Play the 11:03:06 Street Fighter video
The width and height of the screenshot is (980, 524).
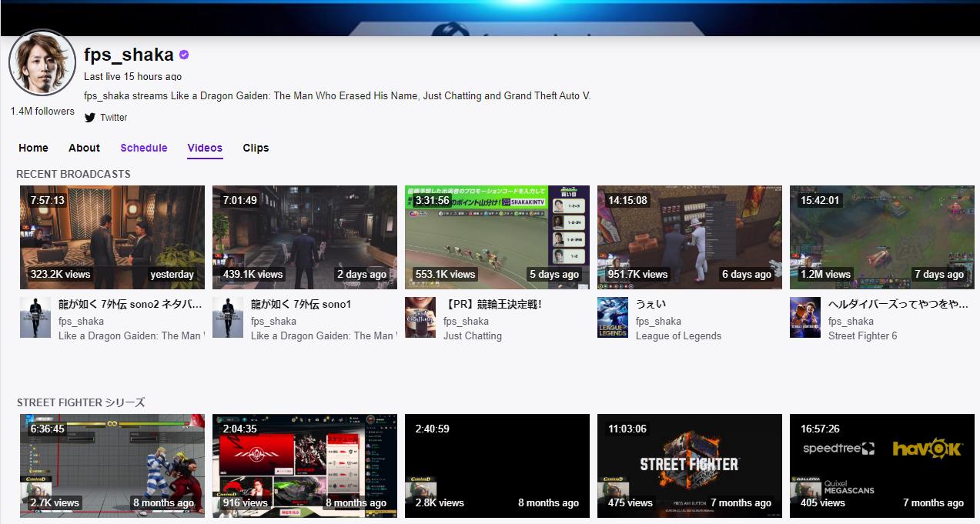[x=690, y=466]
